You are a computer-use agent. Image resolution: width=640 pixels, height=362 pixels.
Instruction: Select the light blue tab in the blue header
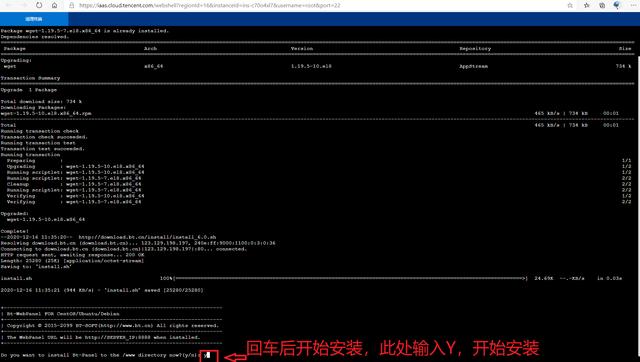[x=34, y=19]
